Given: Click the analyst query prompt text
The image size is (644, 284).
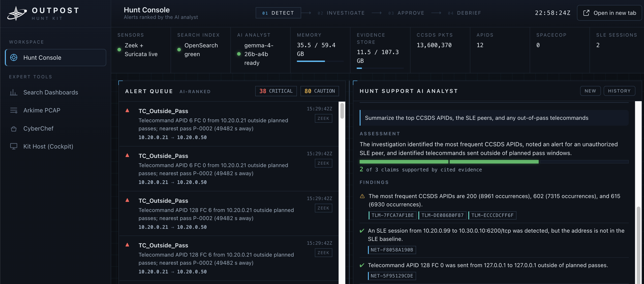Looking at the screenshot, I should pyautogui.click(x=477, y=118).
